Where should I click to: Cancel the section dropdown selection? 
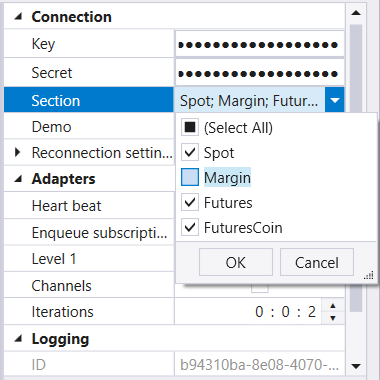pos(317,262)
